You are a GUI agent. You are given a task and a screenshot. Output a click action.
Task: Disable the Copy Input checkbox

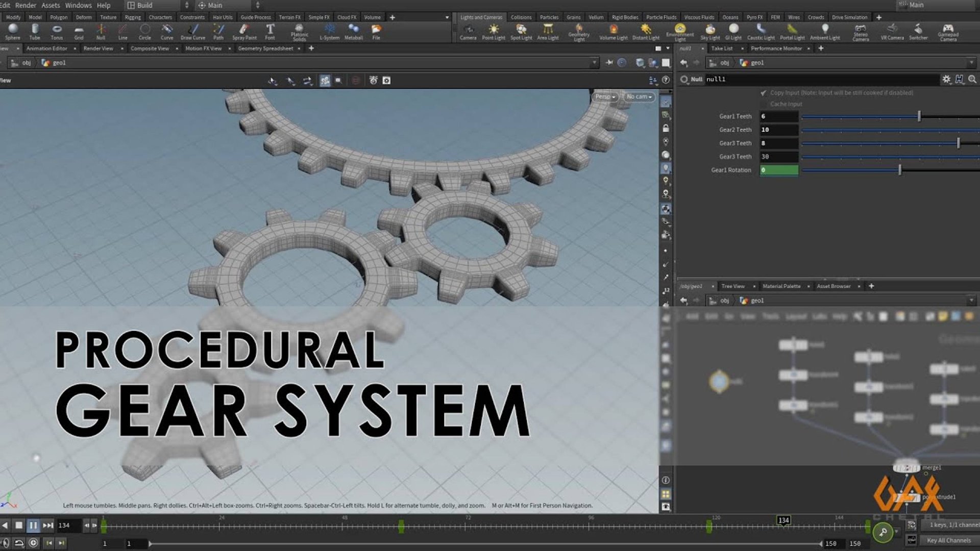(x=764, y=93)
